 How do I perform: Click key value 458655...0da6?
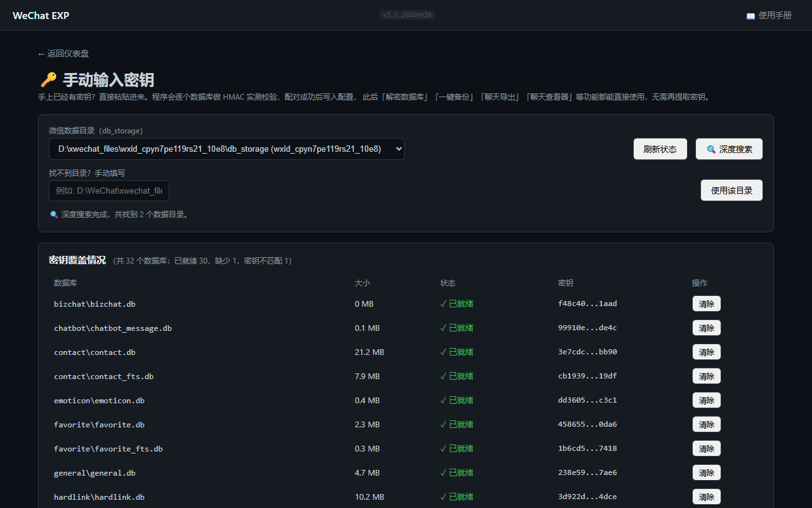click(x=587, y=425)
